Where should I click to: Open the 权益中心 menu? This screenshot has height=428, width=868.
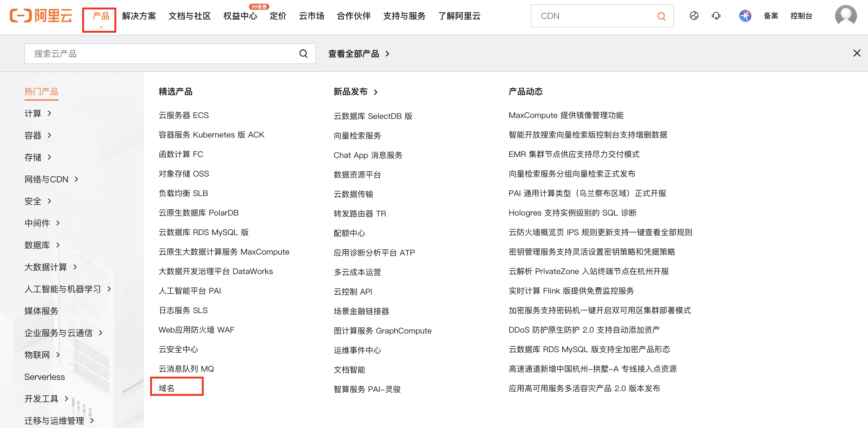[x=240, y=16]
